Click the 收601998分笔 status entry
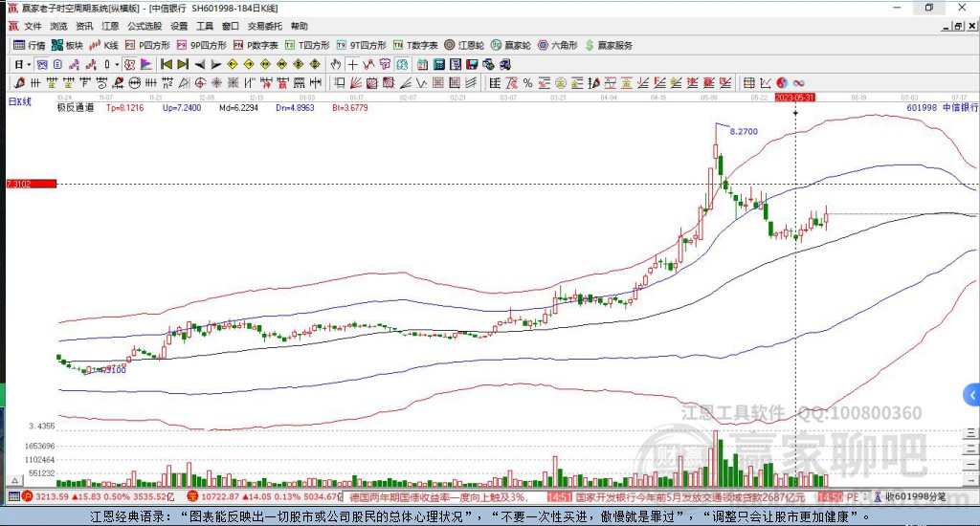The width and height of the screenshot is (980, 526). [x=914, y=497]
